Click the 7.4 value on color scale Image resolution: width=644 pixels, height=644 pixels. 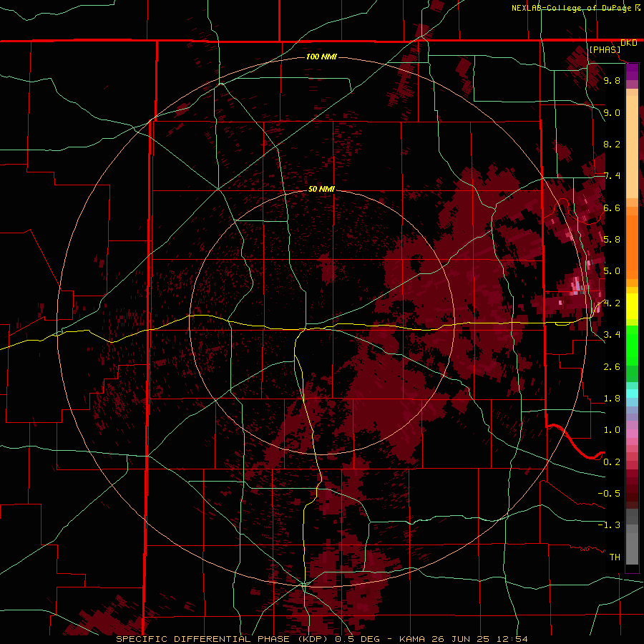point(612,176)
